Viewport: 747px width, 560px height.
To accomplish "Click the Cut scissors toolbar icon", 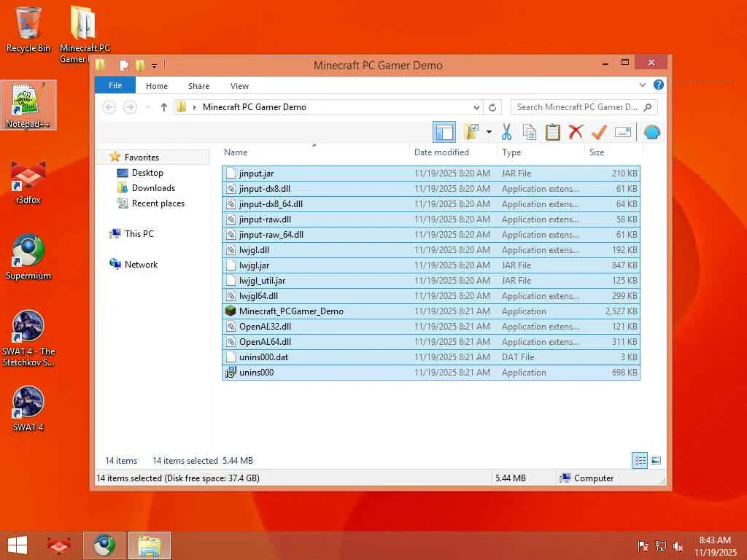I will [x=506, y=132].
